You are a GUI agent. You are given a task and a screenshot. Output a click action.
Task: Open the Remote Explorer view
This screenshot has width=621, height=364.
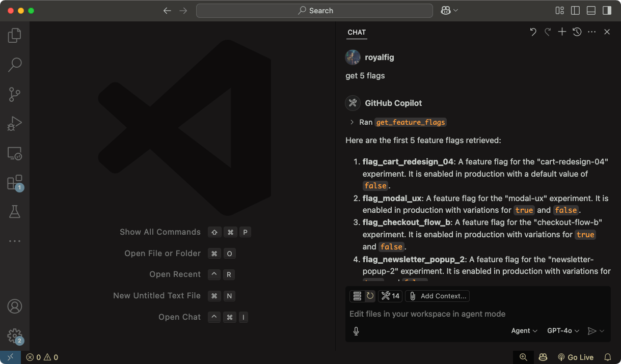pos(15,153)
